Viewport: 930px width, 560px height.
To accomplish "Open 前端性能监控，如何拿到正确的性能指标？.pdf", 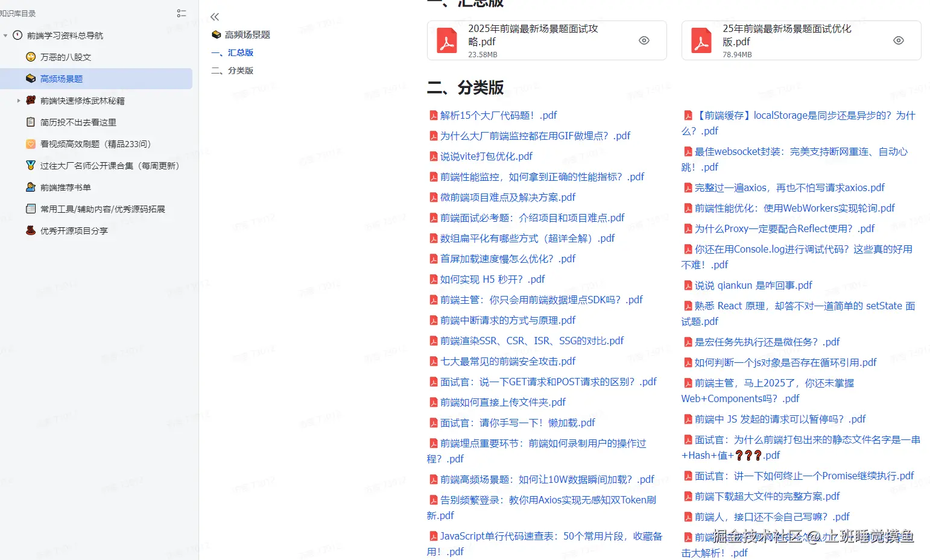I will [542, 177].
